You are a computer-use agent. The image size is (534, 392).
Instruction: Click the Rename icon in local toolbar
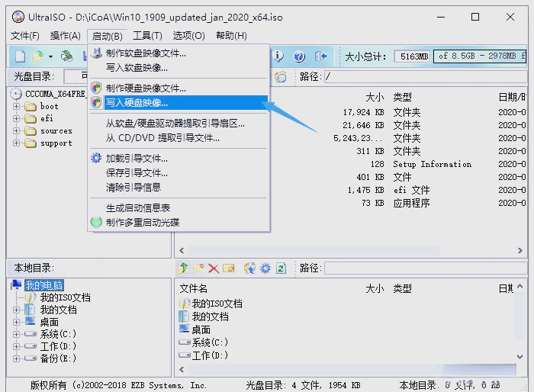point(229,268)
